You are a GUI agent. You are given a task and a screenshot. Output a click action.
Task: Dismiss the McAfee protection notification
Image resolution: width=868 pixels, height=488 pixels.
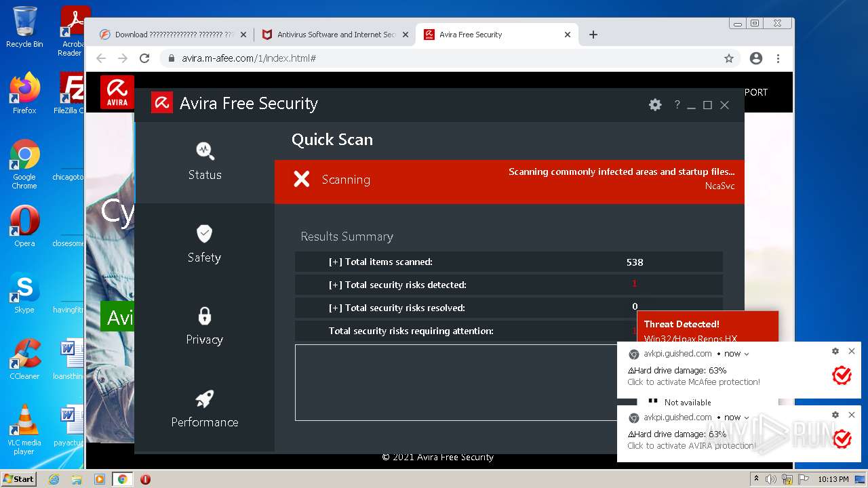[x=852, y=351]
